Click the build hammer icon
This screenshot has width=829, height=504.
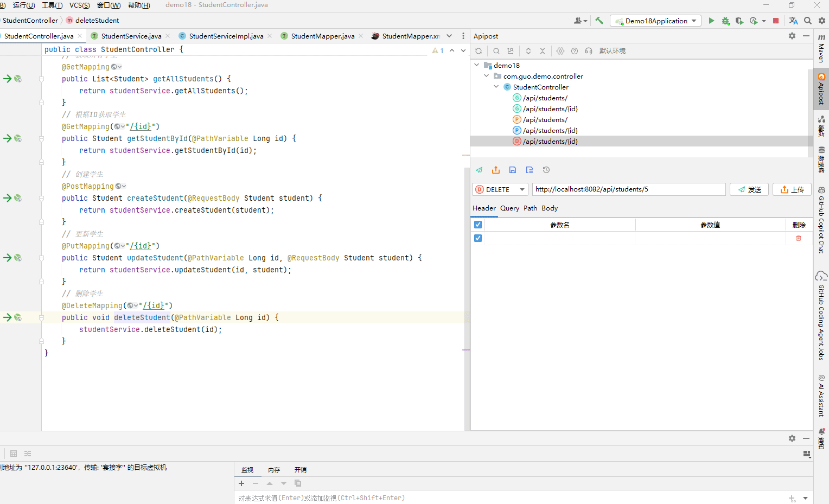(x=600, y=21)
